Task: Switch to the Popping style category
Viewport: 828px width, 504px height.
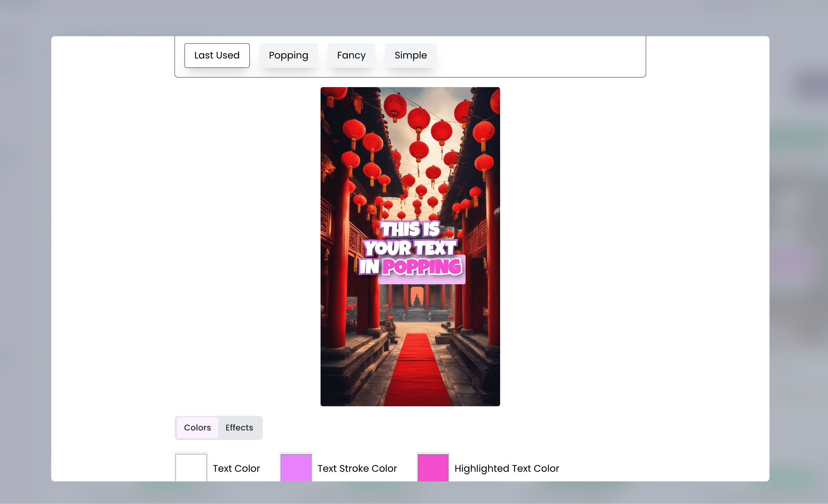Action: (x=288, y=56)
